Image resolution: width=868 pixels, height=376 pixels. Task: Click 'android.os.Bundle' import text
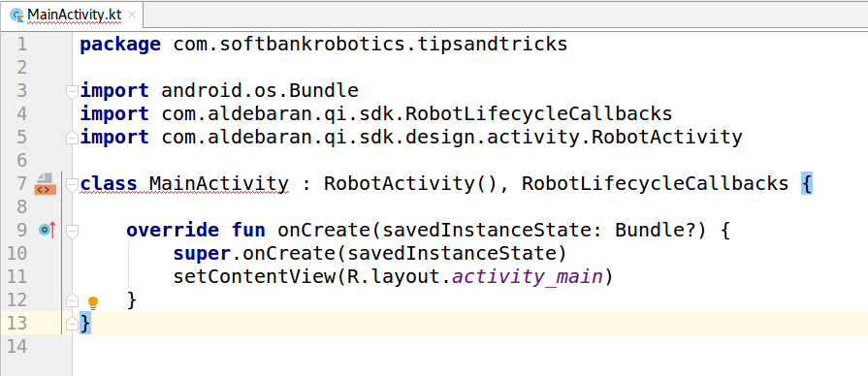coord(260,90)
